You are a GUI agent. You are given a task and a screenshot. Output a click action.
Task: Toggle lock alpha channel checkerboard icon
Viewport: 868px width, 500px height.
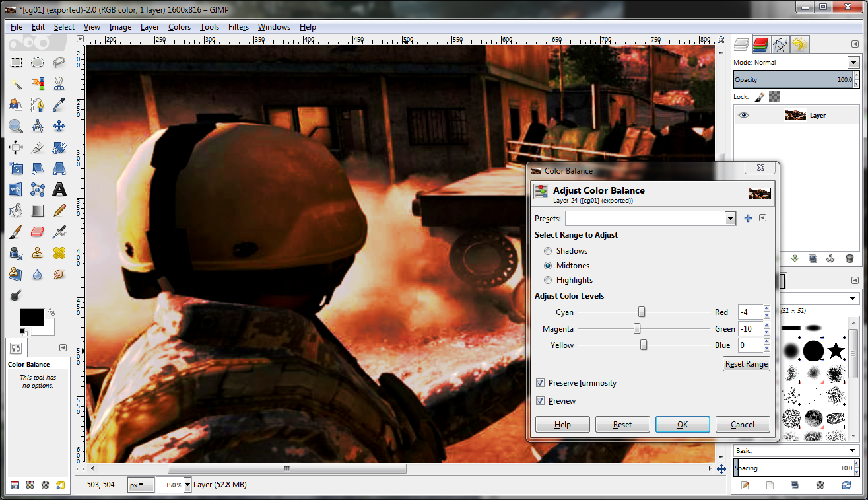click(774, 96)
